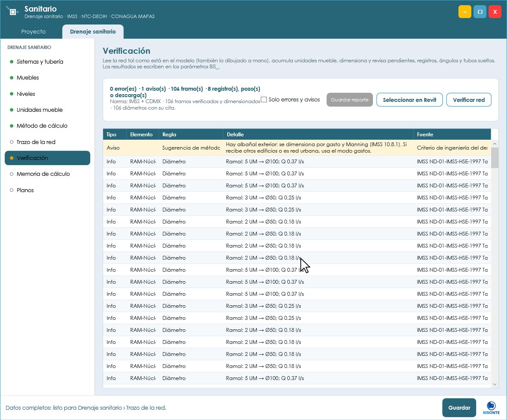Click the Elemento column header
The height and width of the screenshot is (420, 507).
coord(143,135)
